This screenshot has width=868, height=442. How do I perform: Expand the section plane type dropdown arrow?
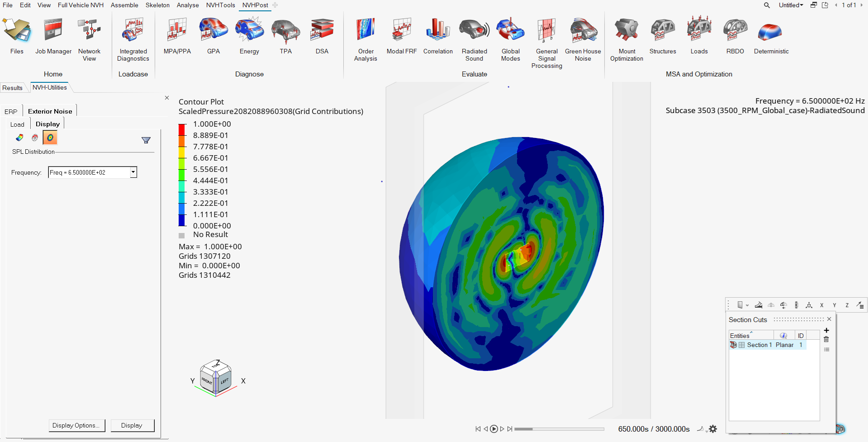pyautogui.click(x=747, y=305)
